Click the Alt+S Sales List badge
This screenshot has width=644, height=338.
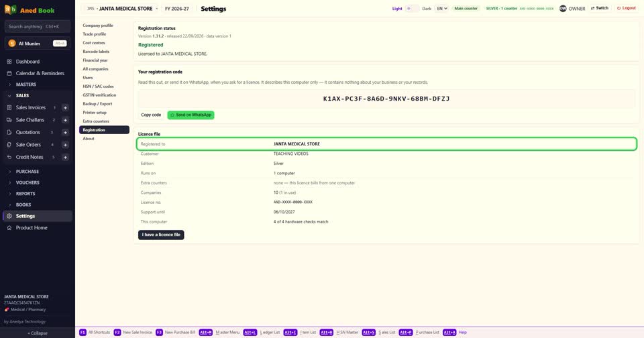(x=369, y=332)
